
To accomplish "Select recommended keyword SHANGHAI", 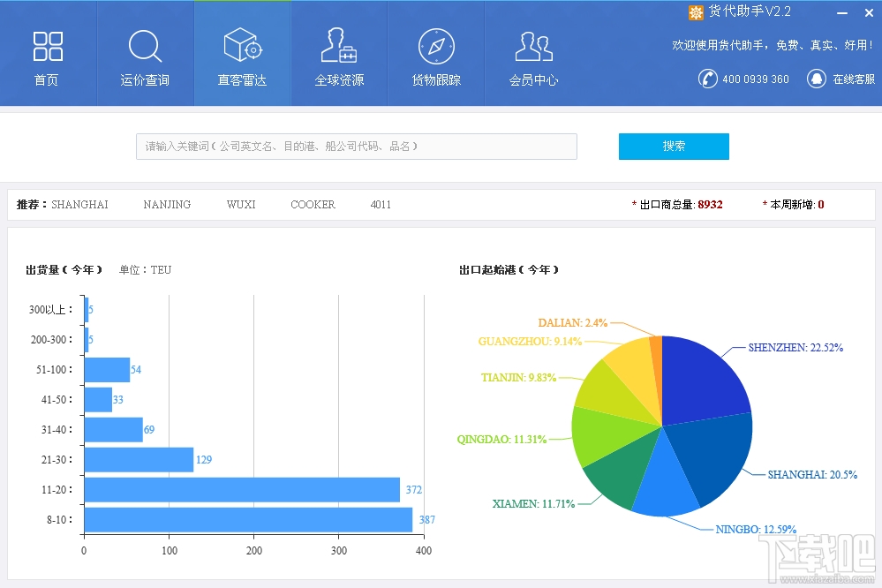I will coord(79,204).
